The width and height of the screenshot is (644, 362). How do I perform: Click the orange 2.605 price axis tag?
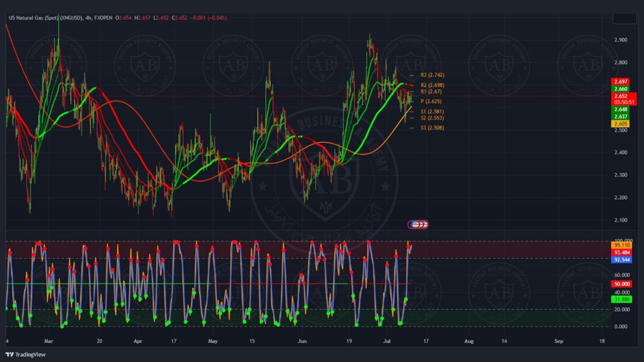[x=620, y=124]
